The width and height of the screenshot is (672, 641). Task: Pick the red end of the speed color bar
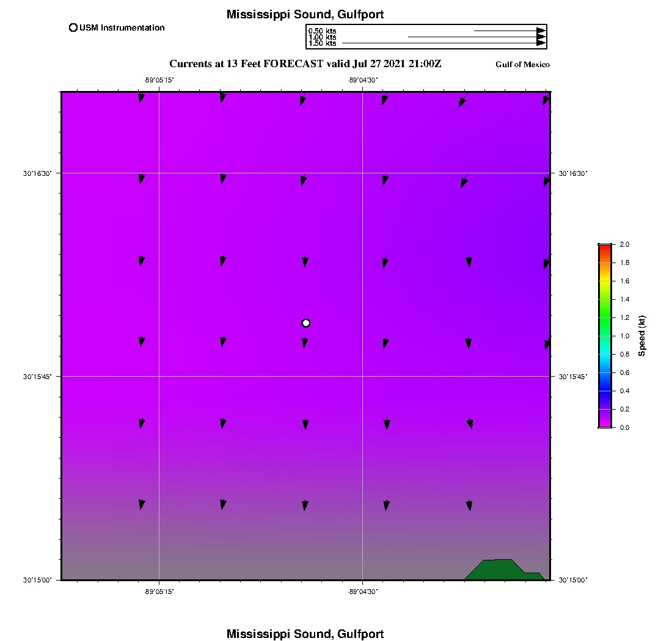pos(605,247)
